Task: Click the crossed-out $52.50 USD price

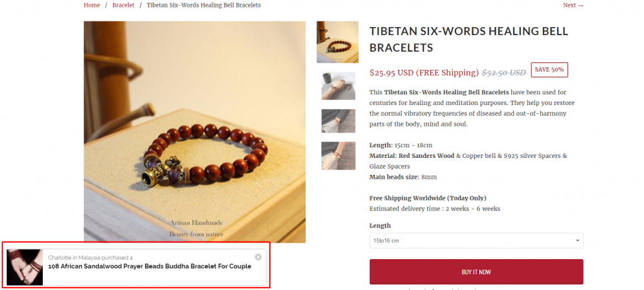Action: pos(504,73)
